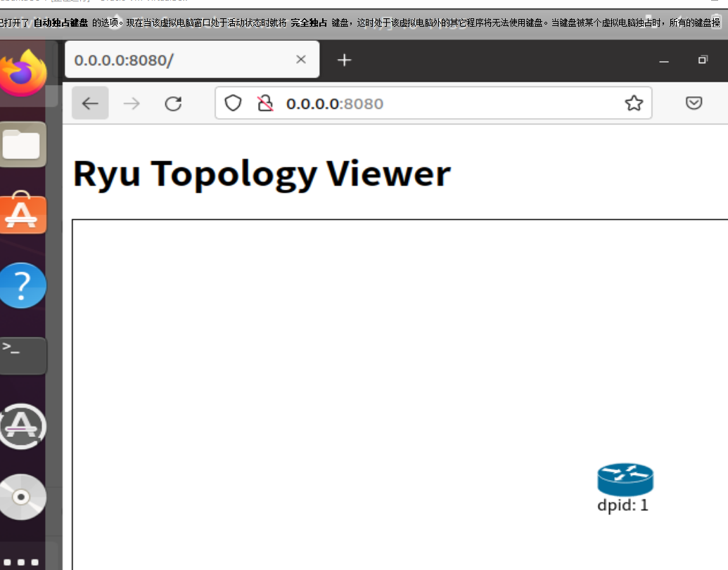This screenshot has width=728, height=570.
Task: Focus the address bar showing 0.0.0.0:8080
Action: click(433, 103)
